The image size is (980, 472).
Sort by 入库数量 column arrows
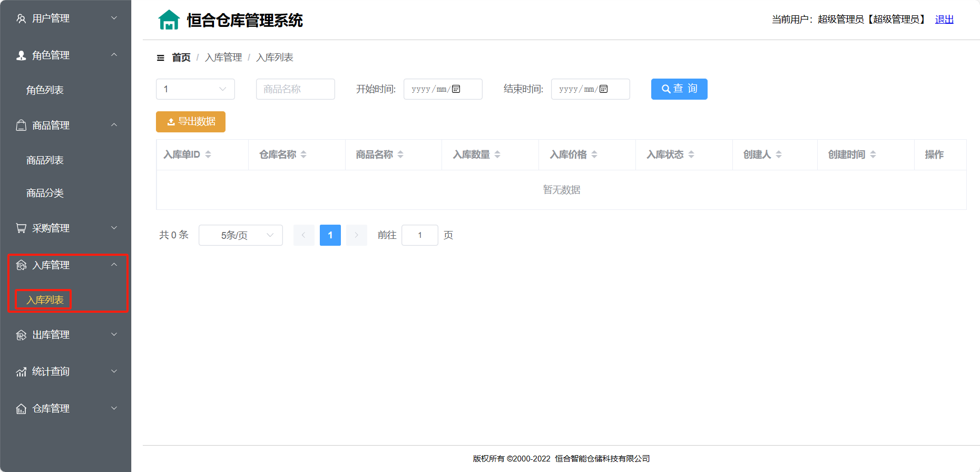[x=497, y=155]
